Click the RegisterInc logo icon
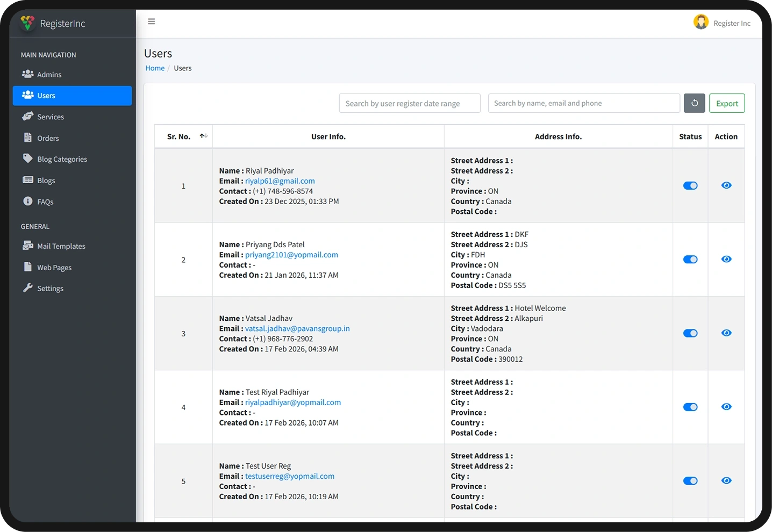Viewport: 772px width, 532px height. [27, 23]
